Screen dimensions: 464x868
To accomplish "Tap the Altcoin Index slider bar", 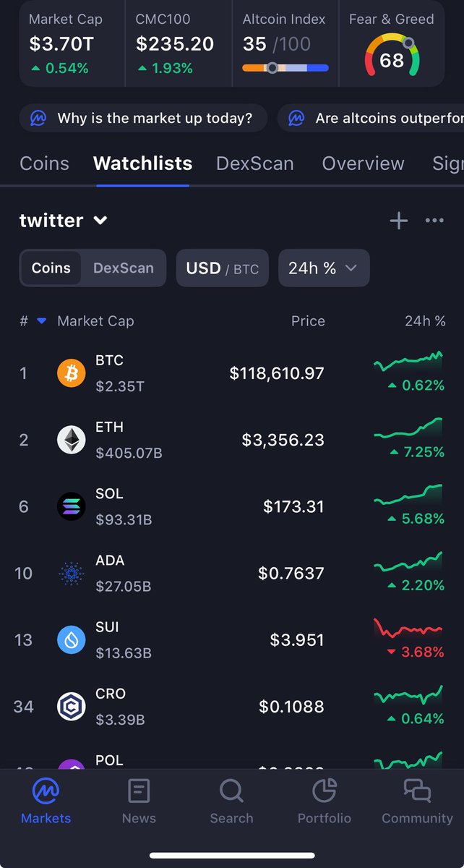I will click(x=285, y=68).
